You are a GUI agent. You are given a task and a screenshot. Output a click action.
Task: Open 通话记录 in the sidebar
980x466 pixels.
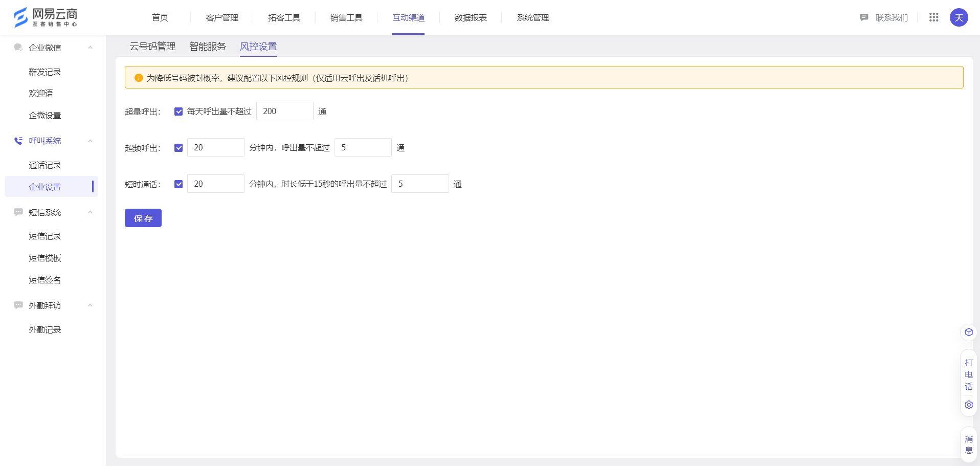45,165
